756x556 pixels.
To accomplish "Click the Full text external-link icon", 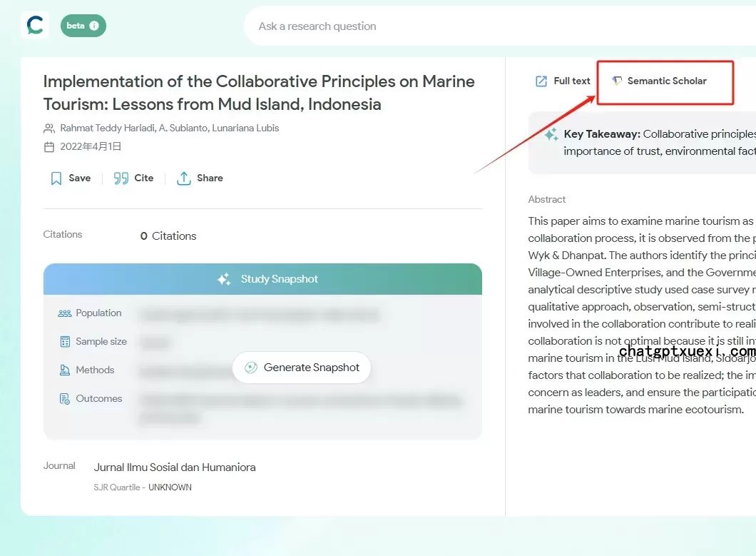I will tap(541, 81).
